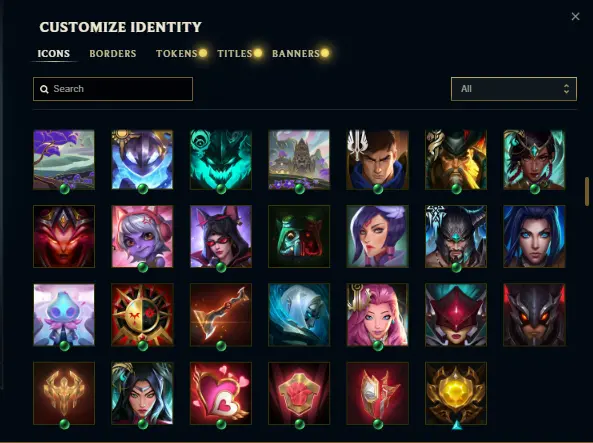
Task: Click the vertical scrollbar thumb
Action: click(587, 191)
